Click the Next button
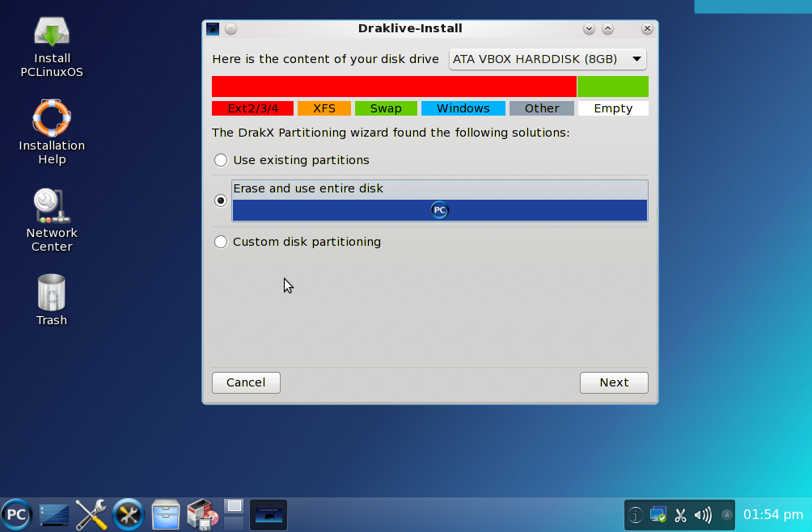Viewport: 812px width, 532px height. pos(614,382)
